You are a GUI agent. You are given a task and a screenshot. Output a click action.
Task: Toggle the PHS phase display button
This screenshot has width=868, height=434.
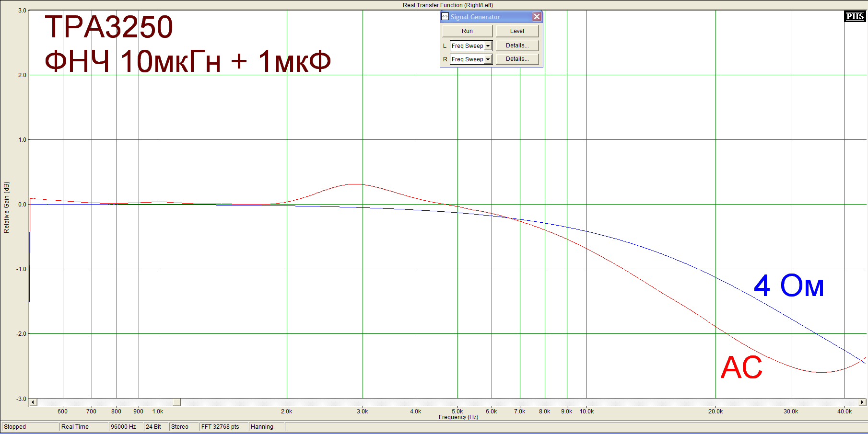click(855, 16)
